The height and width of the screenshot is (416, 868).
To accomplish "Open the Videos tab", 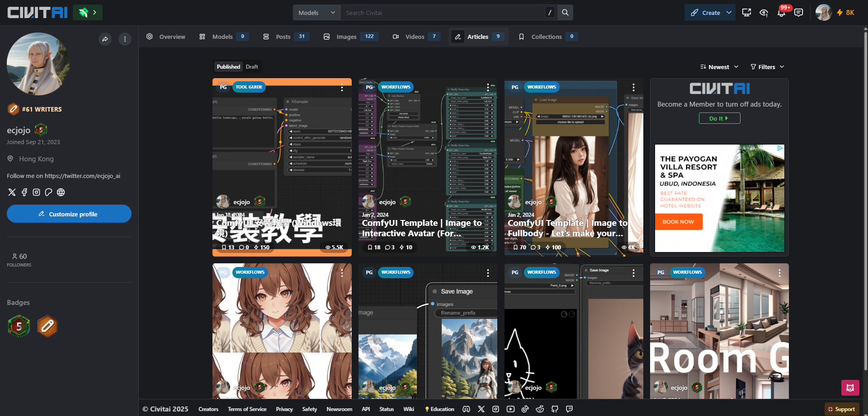I will pos(416,37).
